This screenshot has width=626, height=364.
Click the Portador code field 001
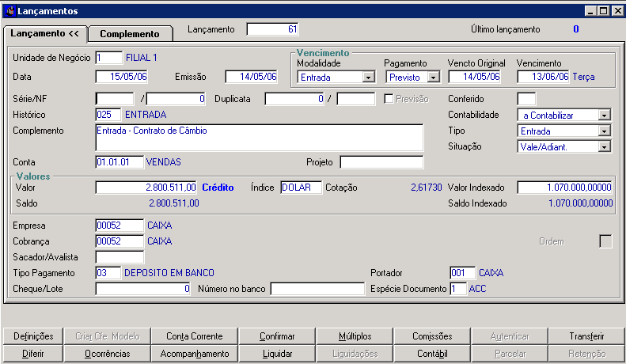click(x=463, y=272)
